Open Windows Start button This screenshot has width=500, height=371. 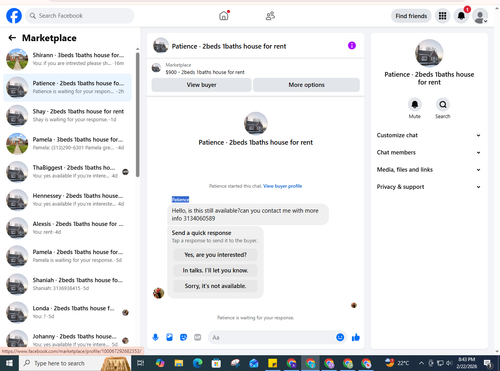9,363
